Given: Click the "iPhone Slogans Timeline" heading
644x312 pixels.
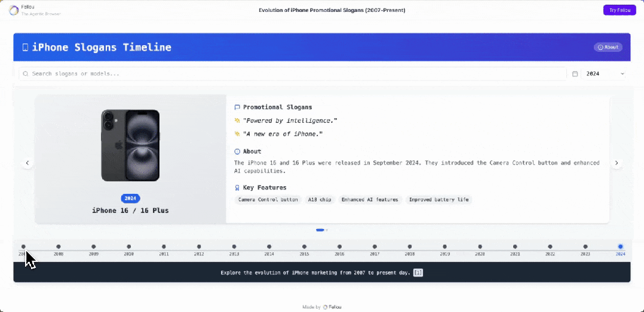Looking at the screenshot, I should (102, 48).
